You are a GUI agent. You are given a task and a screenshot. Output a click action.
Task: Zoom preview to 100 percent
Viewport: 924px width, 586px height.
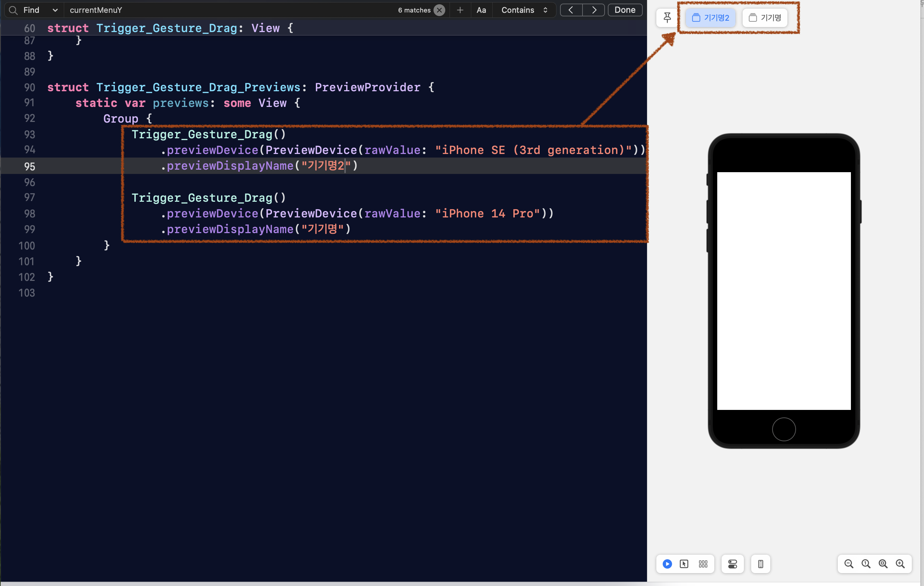coord(866,564)
